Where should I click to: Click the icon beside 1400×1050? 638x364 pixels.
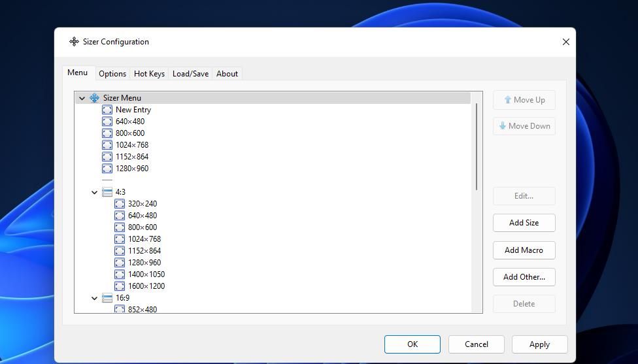coord(120,274)
